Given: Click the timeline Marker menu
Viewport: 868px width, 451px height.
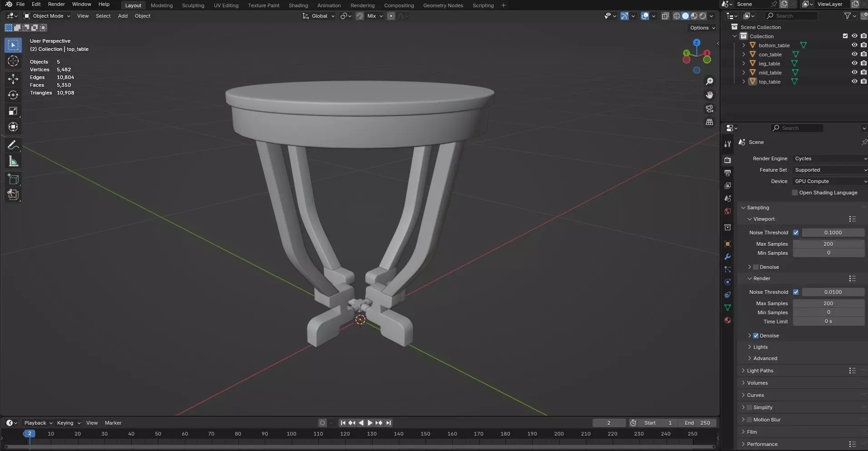Looking at the screenshot, I should click(113, 423).
